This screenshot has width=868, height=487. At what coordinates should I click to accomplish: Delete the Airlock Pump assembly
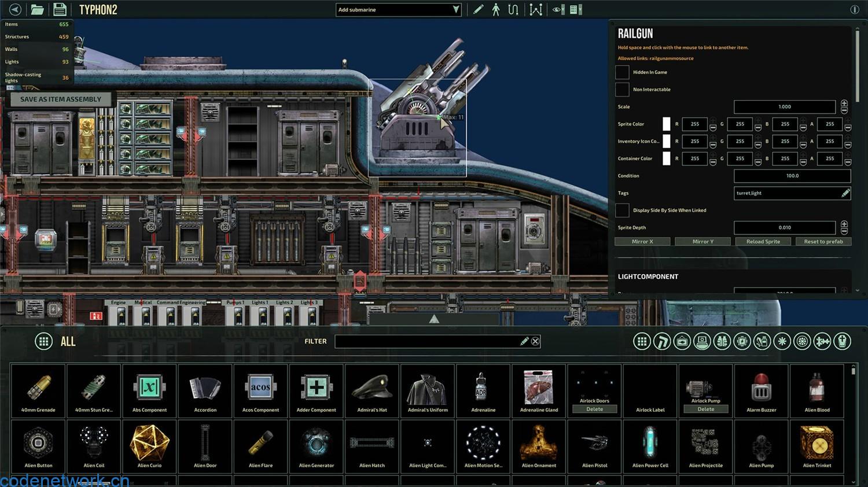click(x=706, y=409)
